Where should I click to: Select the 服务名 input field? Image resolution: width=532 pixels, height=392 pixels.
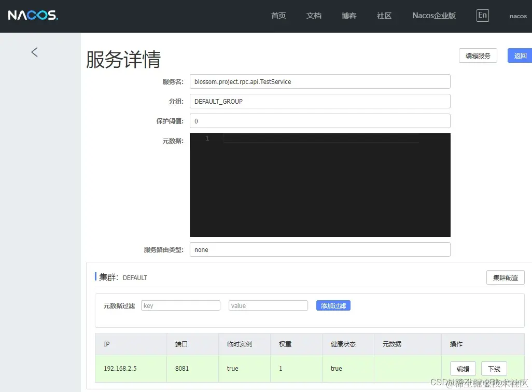point(320,81)
